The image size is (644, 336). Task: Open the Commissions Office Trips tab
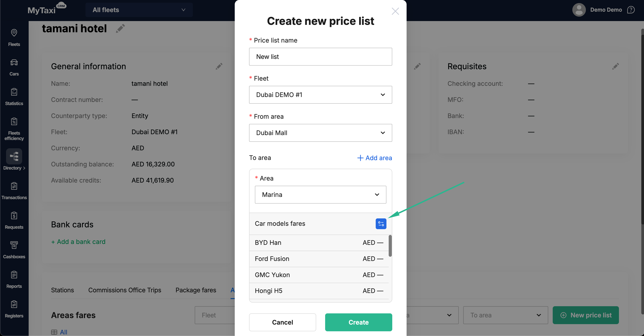[x=124, y=290]
